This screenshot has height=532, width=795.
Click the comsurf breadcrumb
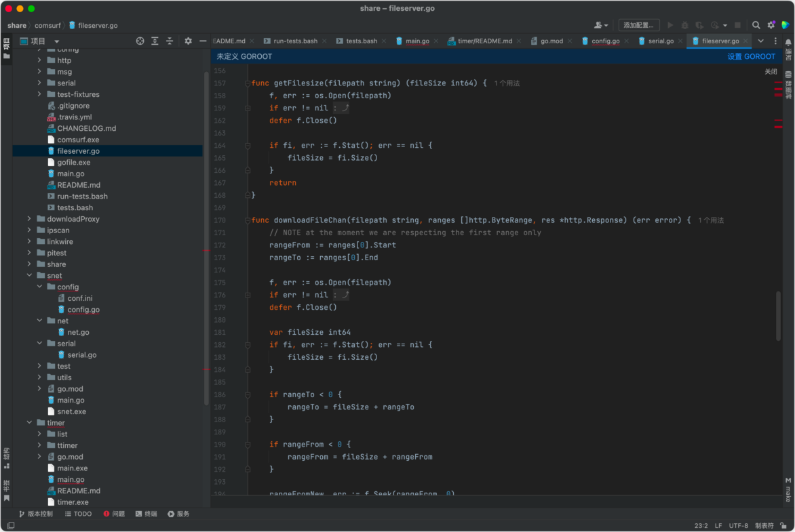pos(47,25)
